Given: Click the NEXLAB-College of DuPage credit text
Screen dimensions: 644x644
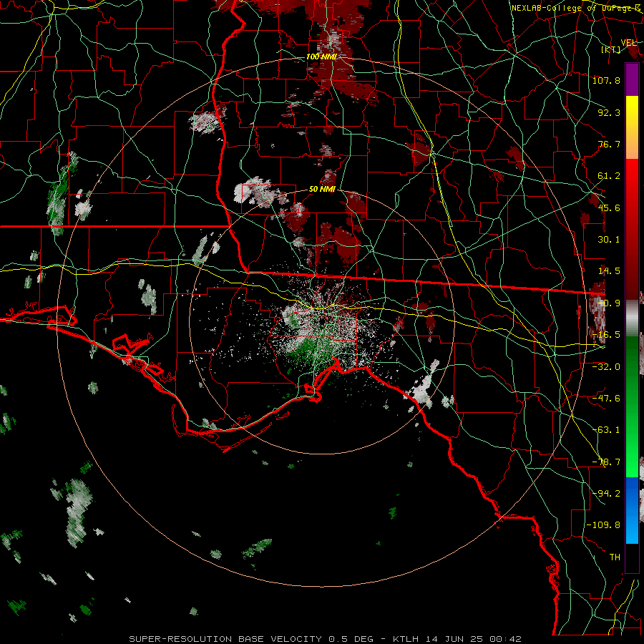Looking at the screenshot, I should click(576, 8).
